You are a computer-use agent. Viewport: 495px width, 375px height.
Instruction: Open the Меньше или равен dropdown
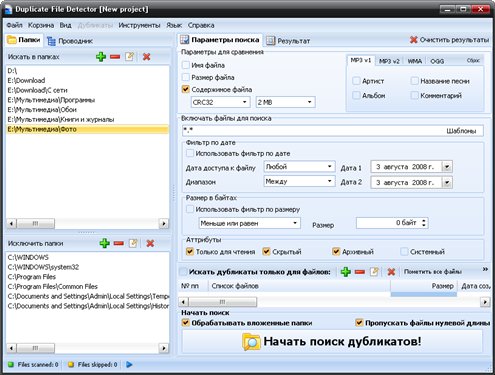[249, 223]
